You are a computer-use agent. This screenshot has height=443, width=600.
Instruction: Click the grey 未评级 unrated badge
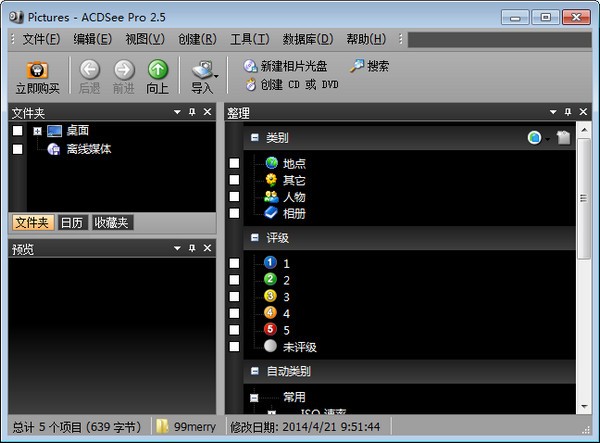[270, 346]
